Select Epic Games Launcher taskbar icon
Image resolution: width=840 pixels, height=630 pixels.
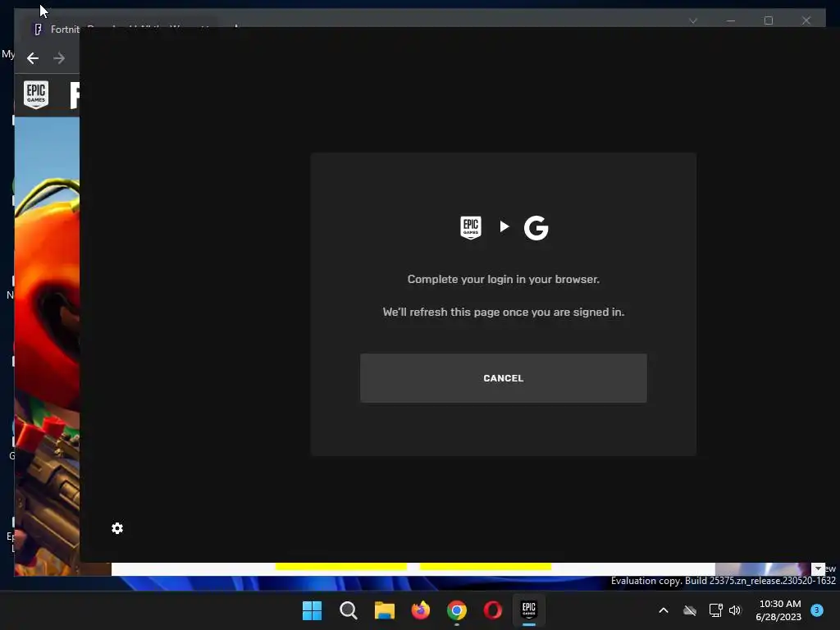pos(529,610)
